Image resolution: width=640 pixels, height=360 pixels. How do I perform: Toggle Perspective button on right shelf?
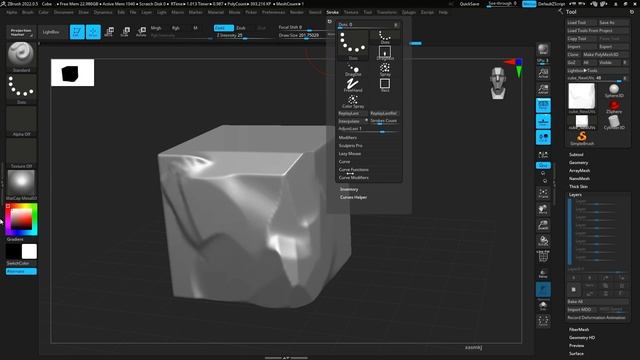(x=543, y=105)
